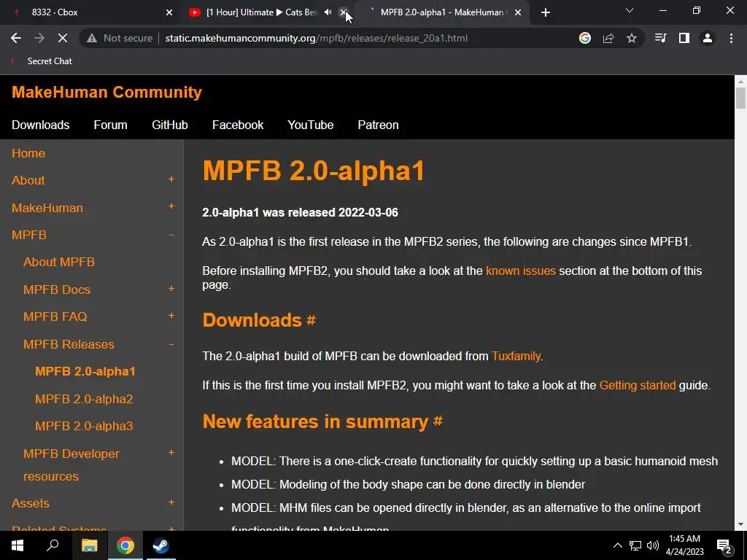The width and height of the screenshot is (747, 560).
Task: Open the YouTube menu item
Action: pos(311,125)
